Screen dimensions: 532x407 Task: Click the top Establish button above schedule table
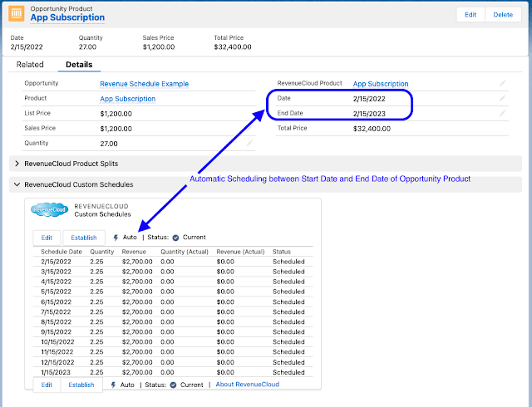[84, 238]
